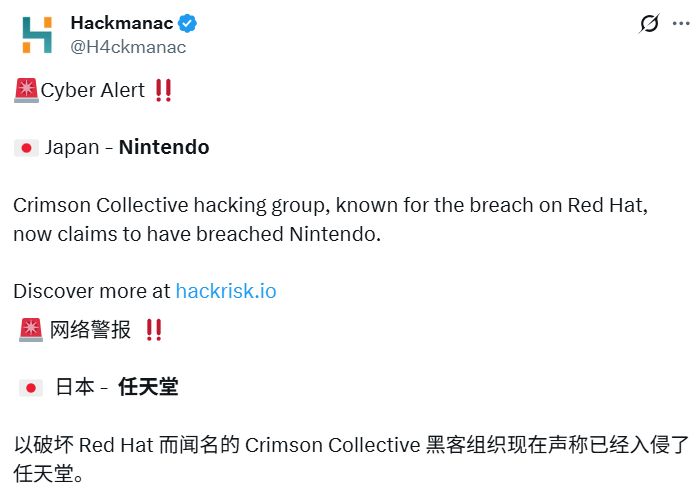This screenshot has width=699, height=498.
Task: Click the Hackmanac profile avatar logo
Action: pos(37,34)
